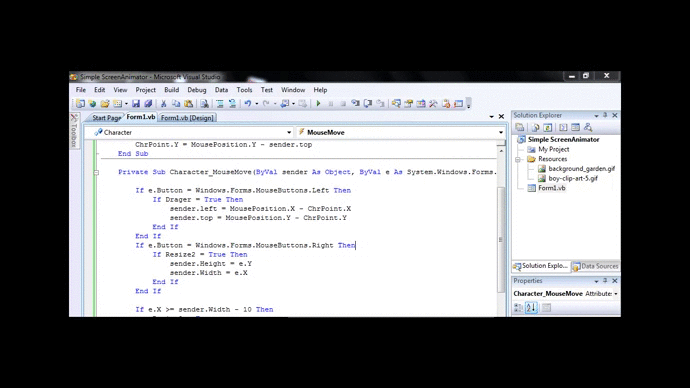
Task: Click the Save All toolbar icon
Action: (148, 103)
